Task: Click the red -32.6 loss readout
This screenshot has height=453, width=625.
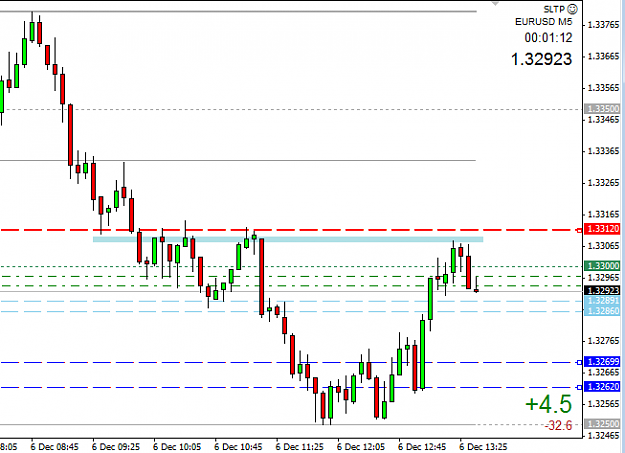Action: pos(558,425)
